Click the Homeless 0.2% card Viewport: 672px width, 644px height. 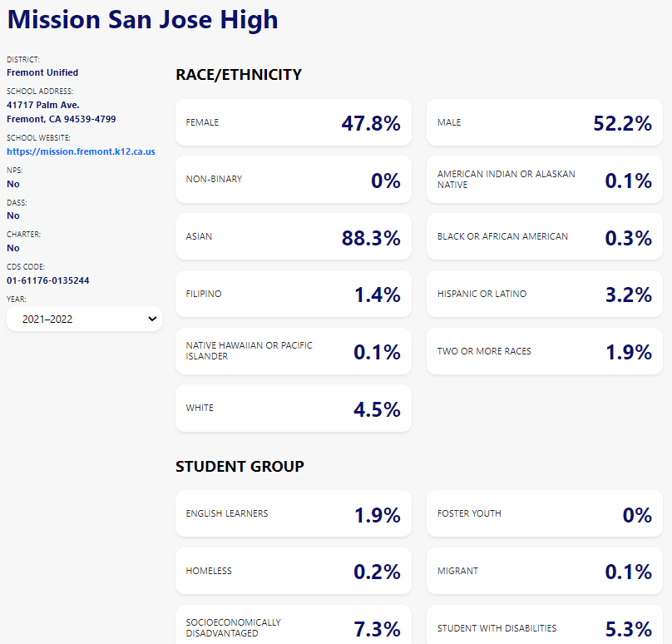tap(293, 572)
